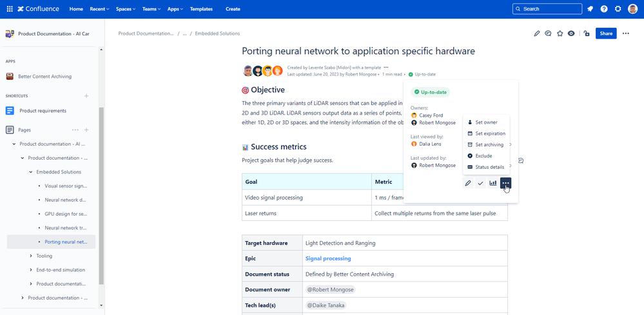644x315 pixels.
Task: Open the app switcher grid icon
Action: [x=10, y=9]
